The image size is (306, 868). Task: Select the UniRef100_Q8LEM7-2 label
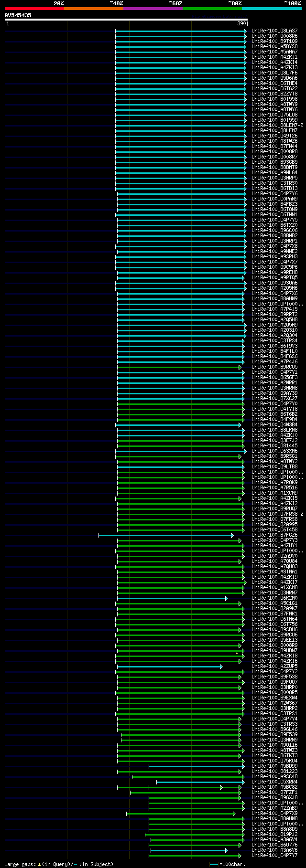(277, 126)
